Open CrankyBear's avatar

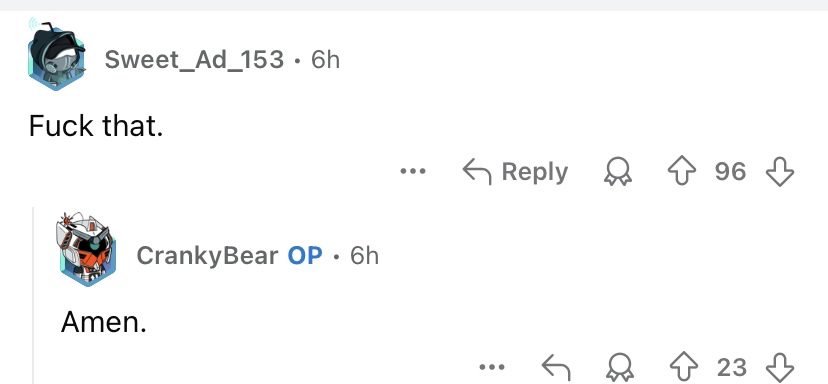click(86, 249)
